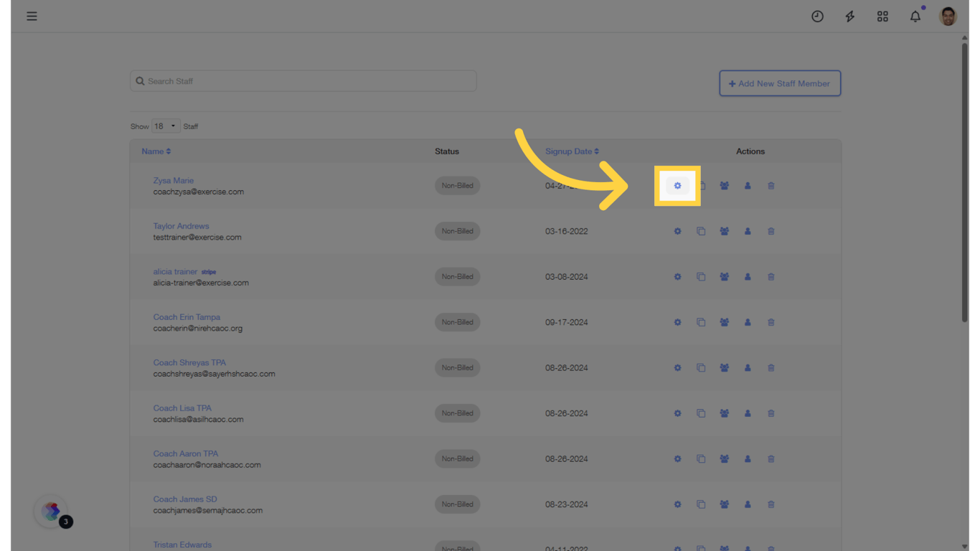
Task: Click the email coacherin@nirehcaoc.org
Action: [x=198, y=329]
